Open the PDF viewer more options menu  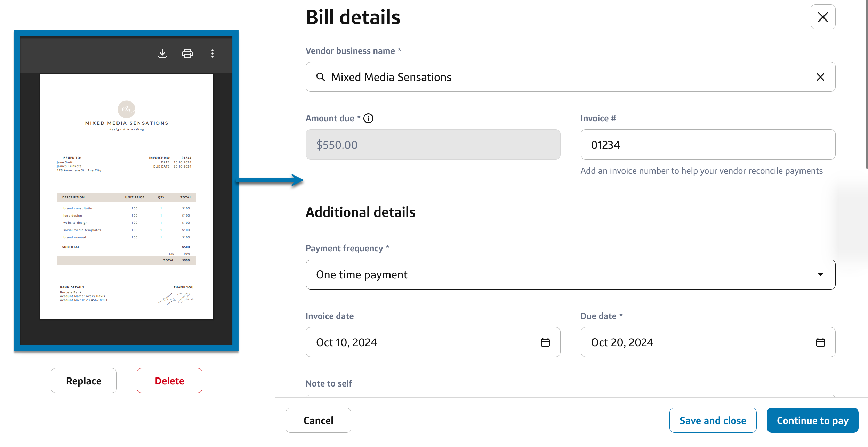click(x=212, y=54)
